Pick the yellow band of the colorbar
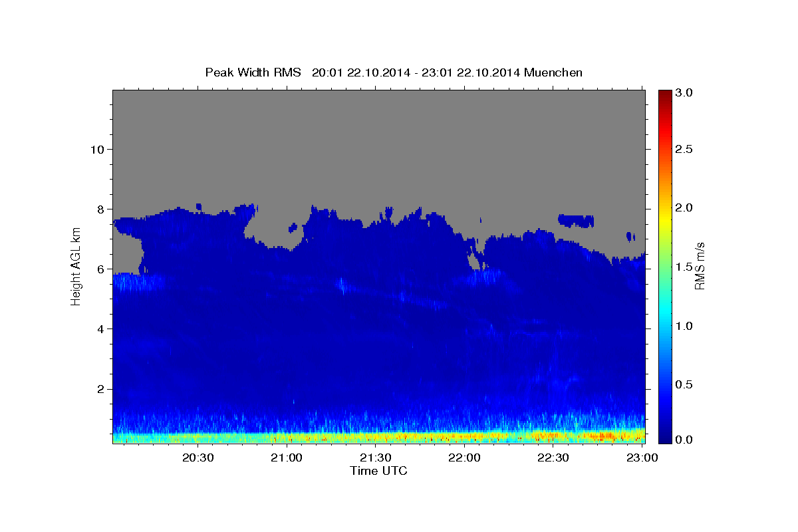The width and height of the screenshot is (798, 532). tap(665, 219)
